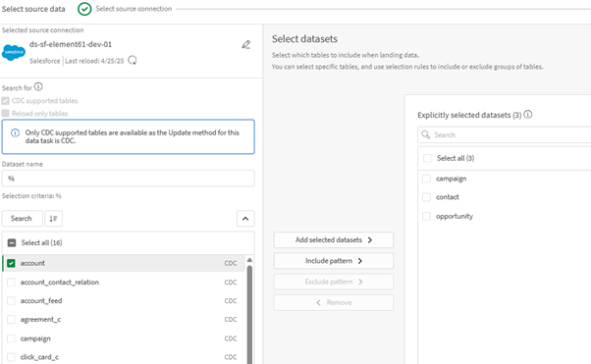
Task: Toggle the CDC supported tables checkbox
Action: coord(5,101)
